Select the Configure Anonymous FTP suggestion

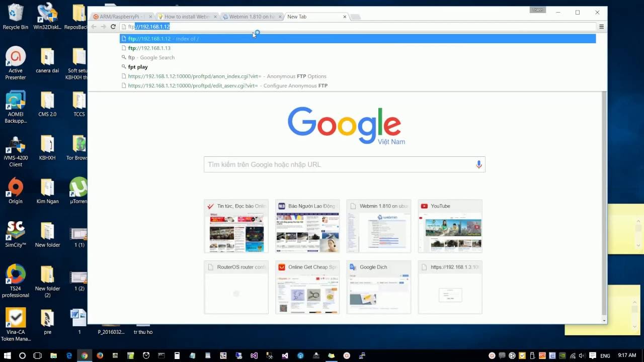(358, 85)
